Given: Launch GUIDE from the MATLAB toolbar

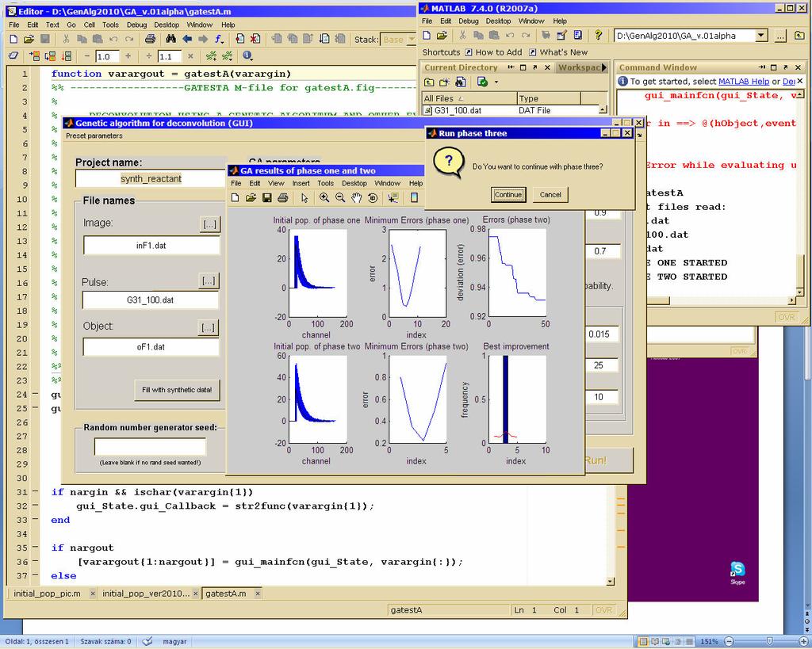Looking at the screenshot, I should coord(562,35).
